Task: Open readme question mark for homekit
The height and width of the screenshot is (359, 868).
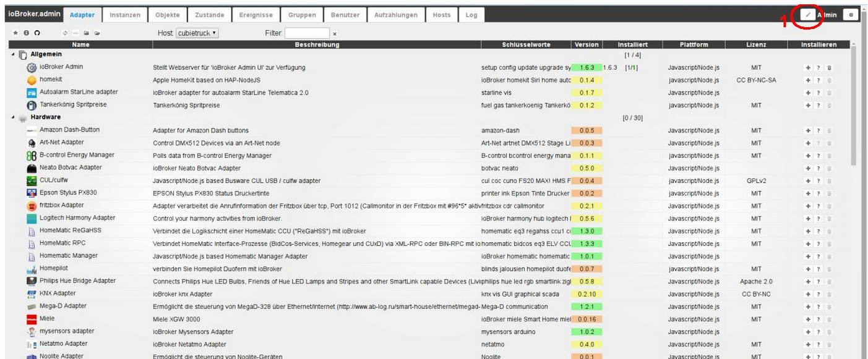Action: 819,80
